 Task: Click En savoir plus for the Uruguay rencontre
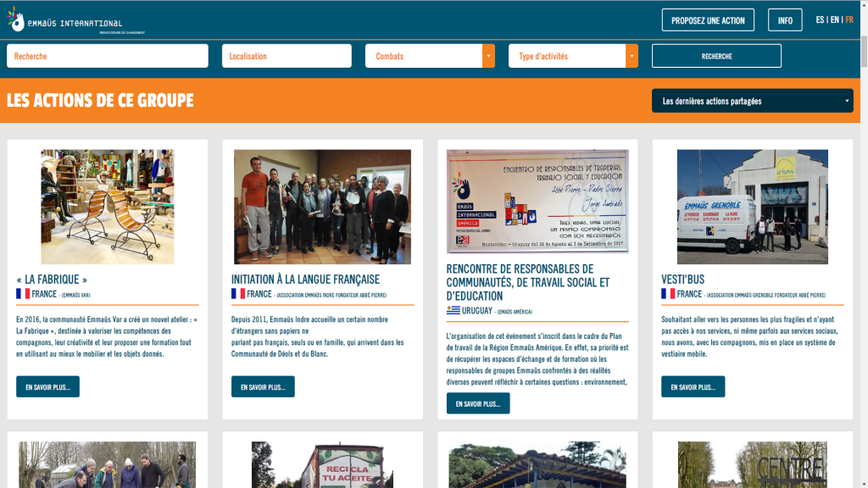pos(478,403)
